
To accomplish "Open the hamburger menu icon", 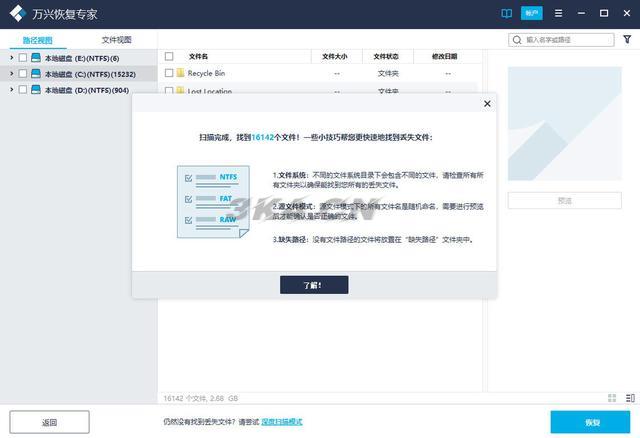I will tap(558, 13).
